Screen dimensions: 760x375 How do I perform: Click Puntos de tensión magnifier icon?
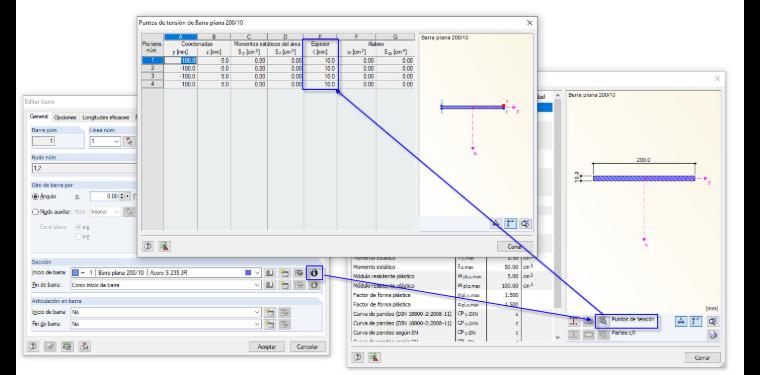(x=603, y=320)
